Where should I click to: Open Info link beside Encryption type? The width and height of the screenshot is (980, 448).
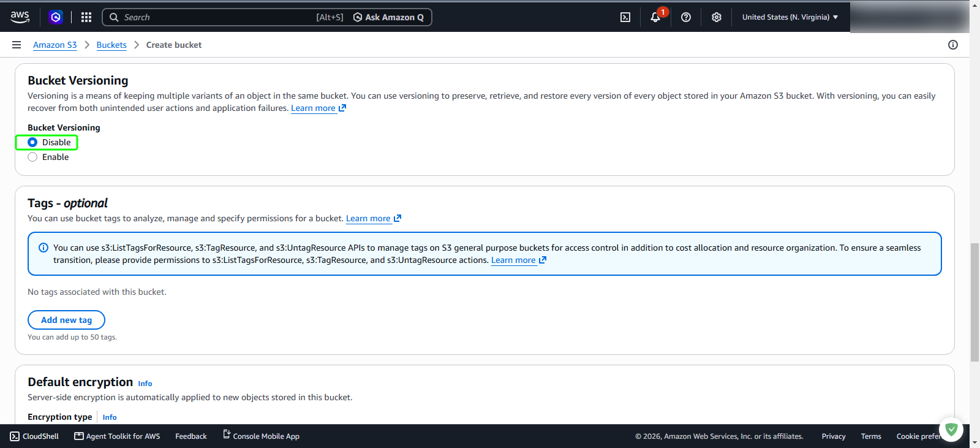(110, 417)
